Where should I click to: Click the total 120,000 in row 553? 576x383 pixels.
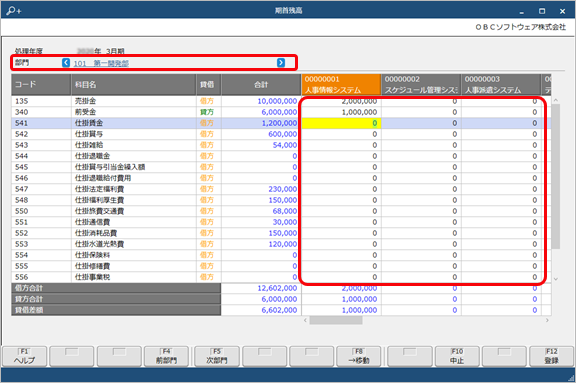pos(282,244)
